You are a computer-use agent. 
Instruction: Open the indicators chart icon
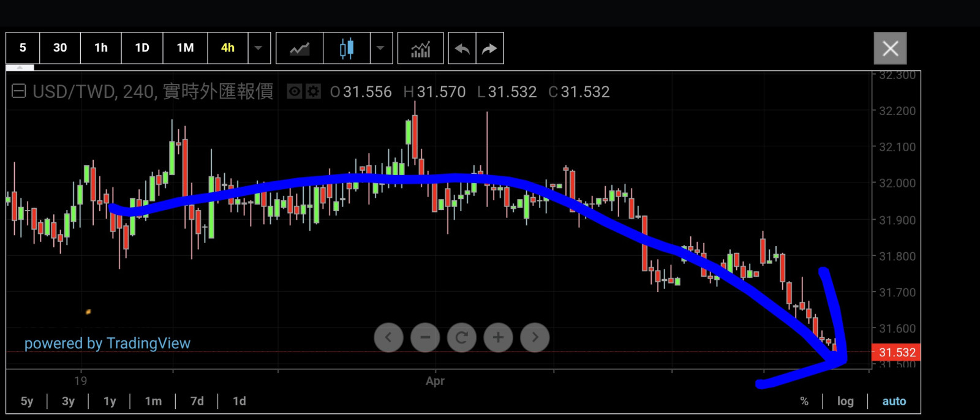point(420,48)
